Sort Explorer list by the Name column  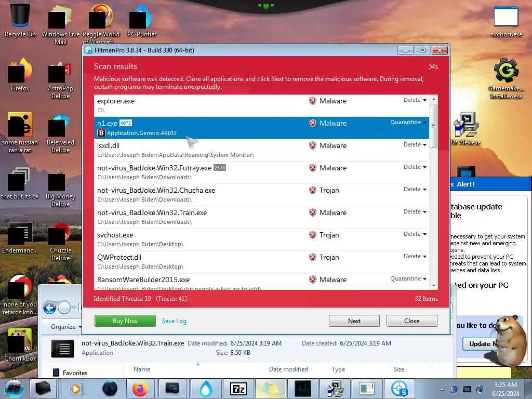point(195,369)
